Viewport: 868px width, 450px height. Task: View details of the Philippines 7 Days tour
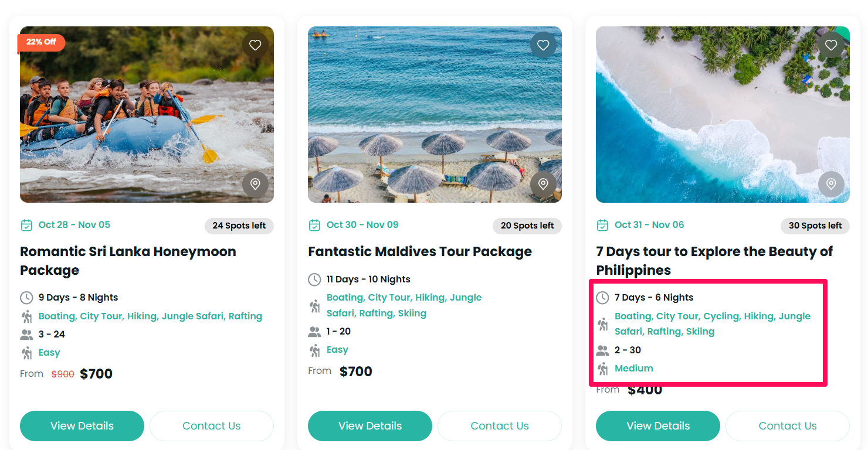658,426
